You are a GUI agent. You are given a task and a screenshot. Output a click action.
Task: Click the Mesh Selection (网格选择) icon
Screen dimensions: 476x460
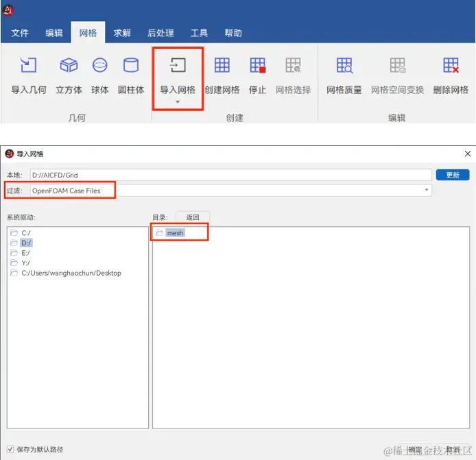pyautogui.click(x=294, y=65)
